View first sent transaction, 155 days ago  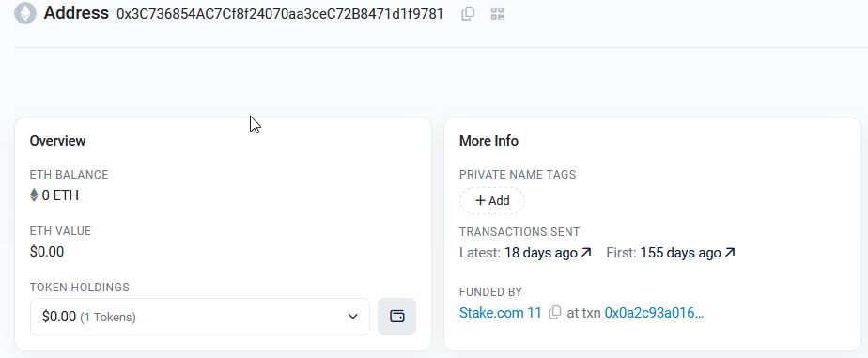(x=681, y=253)
